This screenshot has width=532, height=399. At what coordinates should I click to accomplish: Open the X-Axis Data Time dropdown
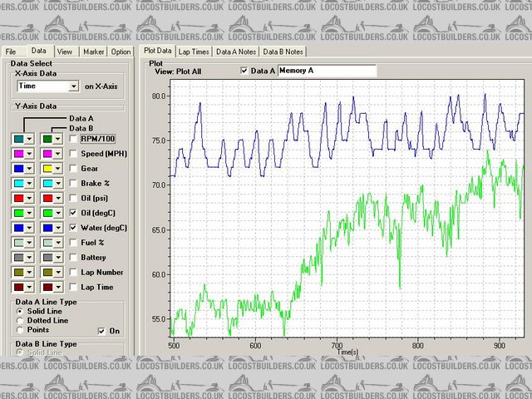coord(74,86)
